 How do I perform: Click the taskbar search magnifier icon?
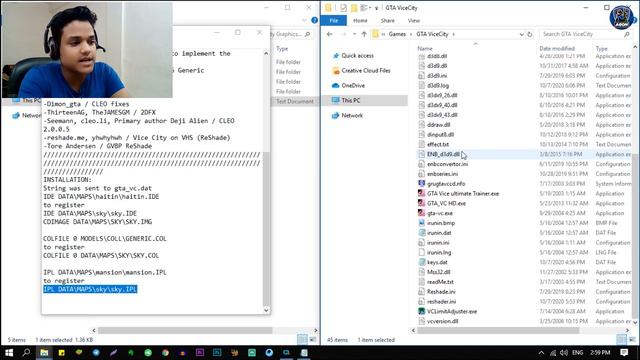point(27,352)
